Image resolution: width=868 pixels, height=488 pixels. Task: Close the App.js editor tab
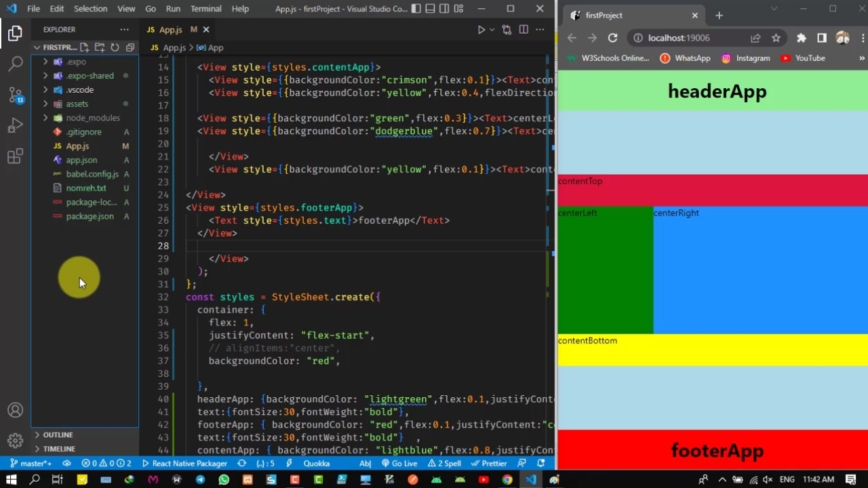(206, 30)
